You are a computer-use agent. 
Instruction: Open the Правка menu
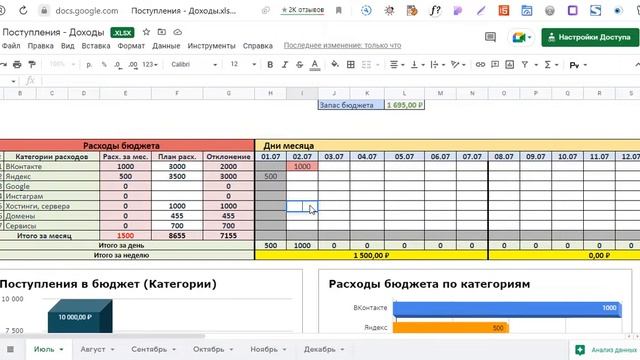(40, 46)
